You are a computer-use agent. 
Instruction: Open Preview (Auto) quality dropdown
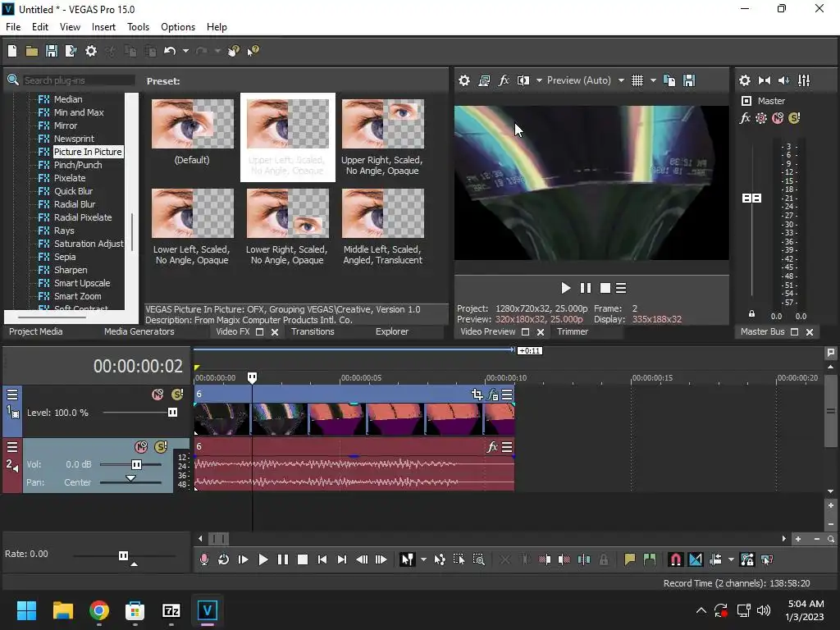coord(586,80)
